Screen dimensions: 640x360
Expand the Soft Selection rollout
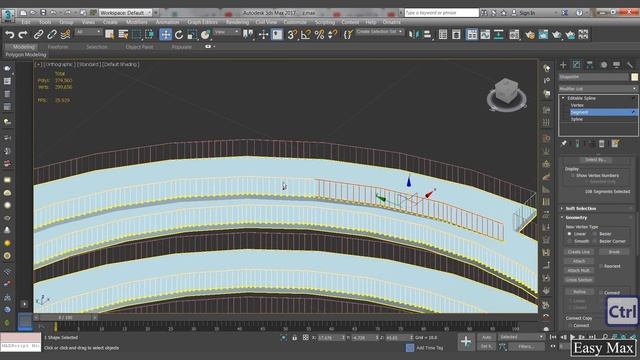pyautogui.click(x=580, y=209)
